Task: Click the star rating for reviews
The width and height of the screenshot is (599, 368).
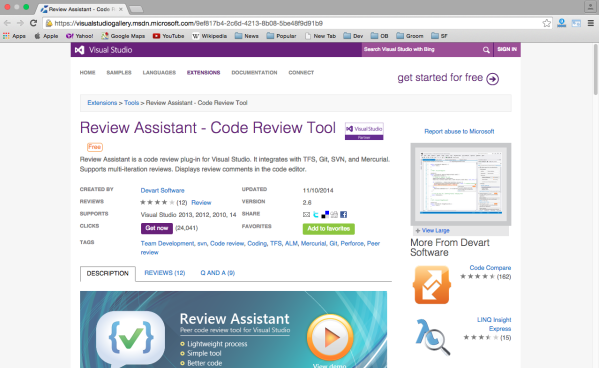Action: pyautogui.click(x=157, y=202)
